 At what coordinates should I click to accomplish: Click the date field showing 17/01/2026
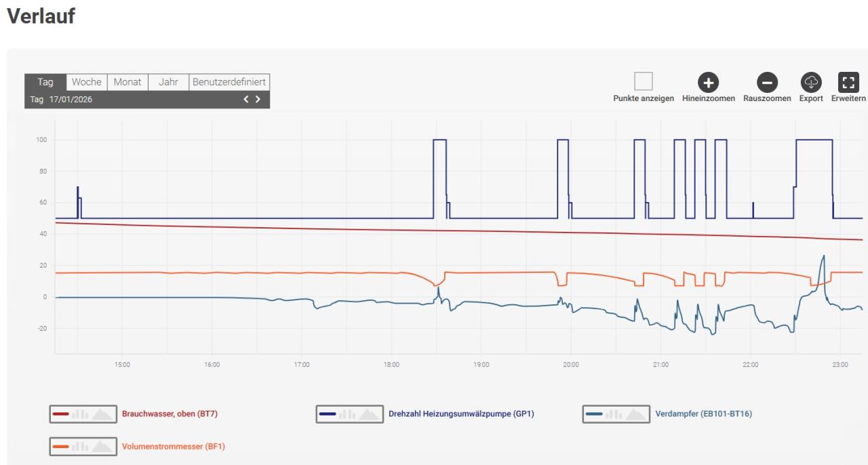(x=71, y=100)
